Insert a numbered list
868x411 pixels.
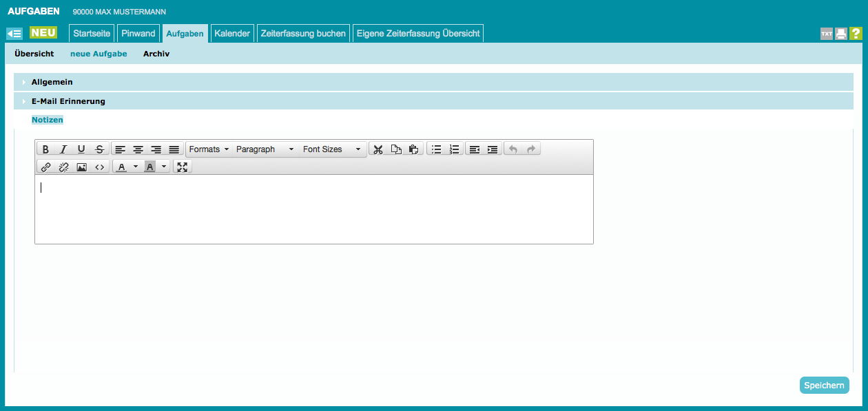point(454,149)
